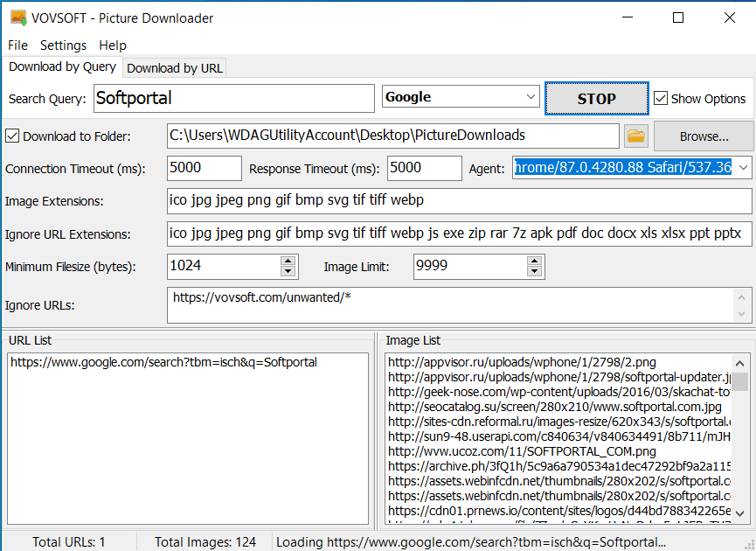Image resolution: width=756 pixels, height=551 pixels.
Task: Click the Image List scrollbar thumb
Action: coord(740,381)
